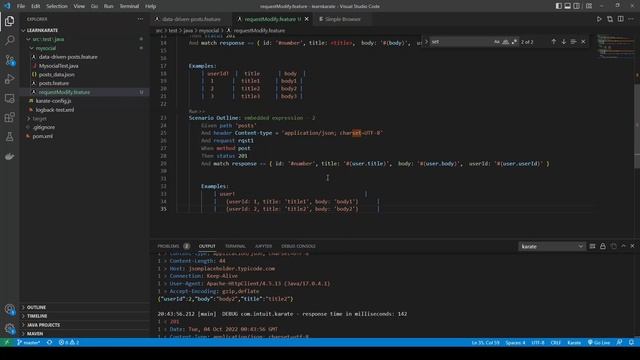The height and width of the screenshot is (360, 640).
Task: Open the Explorer view in activity bar
Action: pyautogui.click(x=9, y=21)
